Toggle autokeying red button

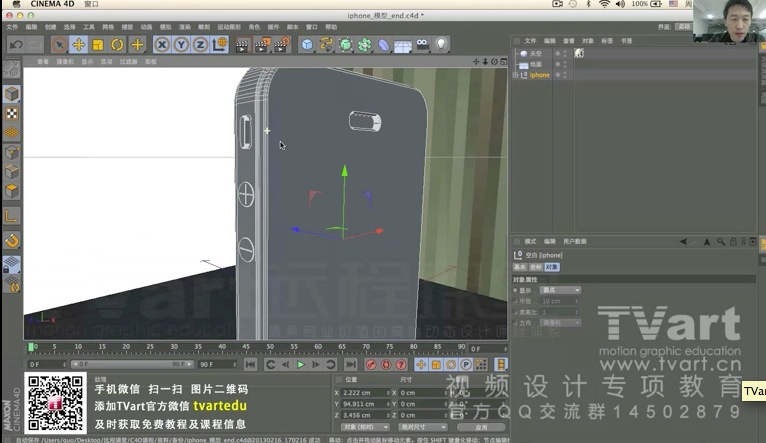coord(386,364)
